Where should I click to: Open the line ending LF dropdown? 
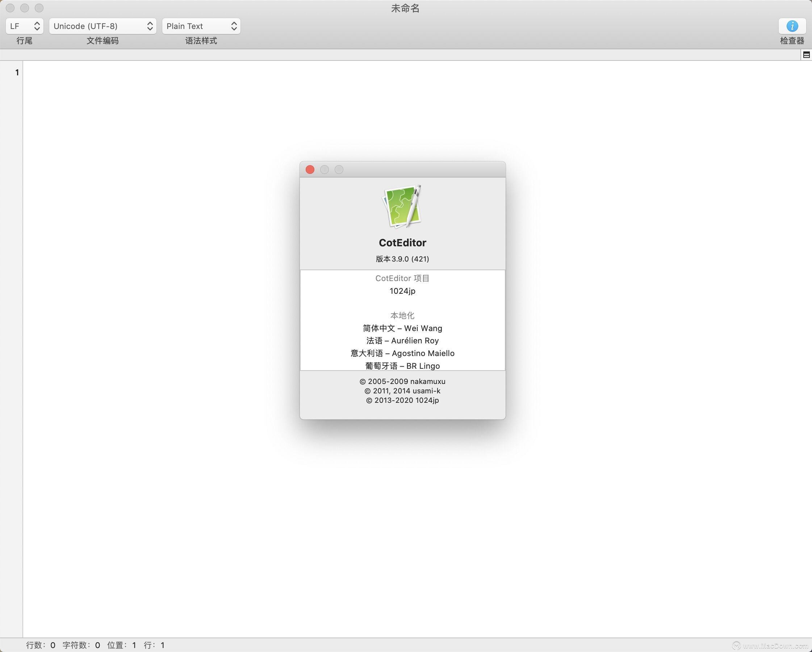coord(25,26)
